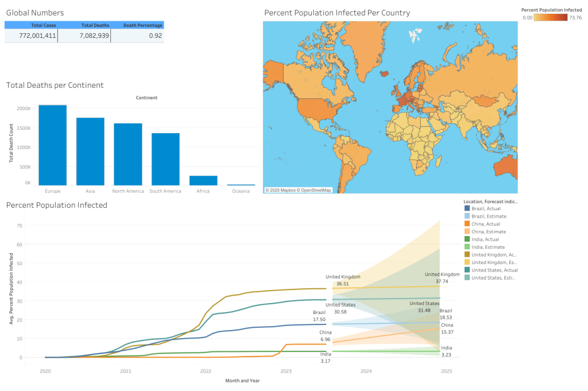
Task: Click the Percent Population Infected gradient bar
Action: point(550,18)
